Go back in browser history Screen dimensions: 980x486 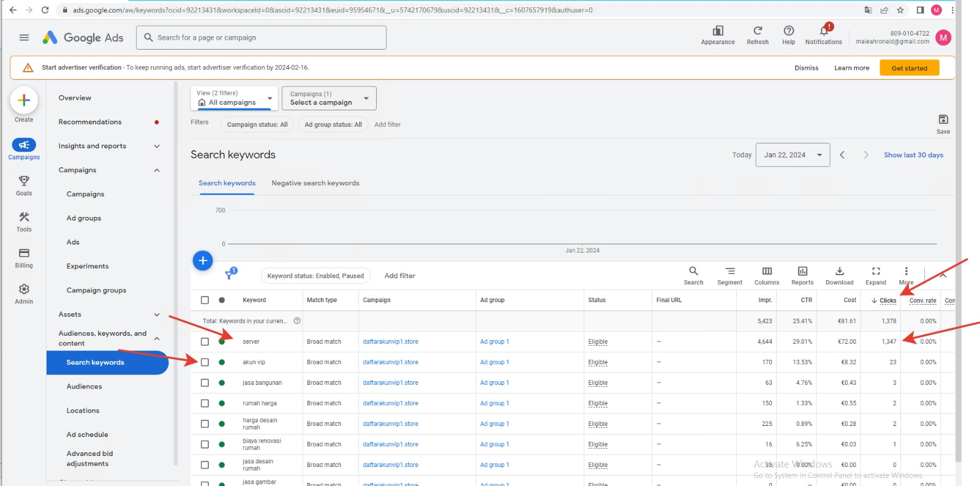(x=13, y=10)
